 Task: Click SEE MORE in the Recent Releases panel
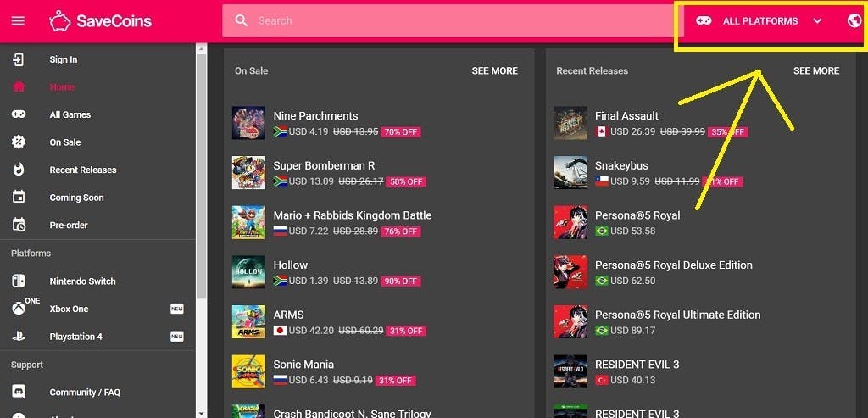pyautogui.click(x=816, y=71)
